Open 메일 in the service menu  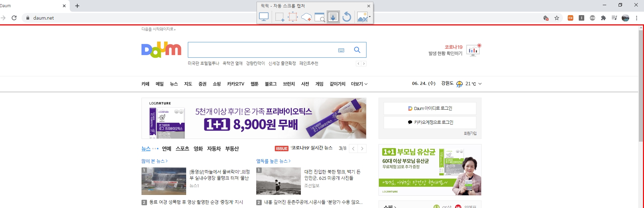click(160, 84)
